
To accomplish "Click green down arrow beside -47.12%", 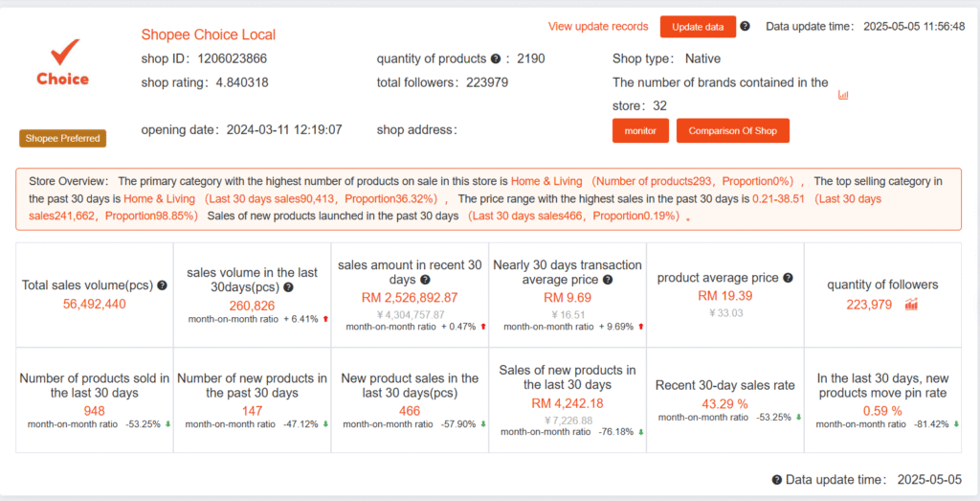I will (x=325, y=424).
